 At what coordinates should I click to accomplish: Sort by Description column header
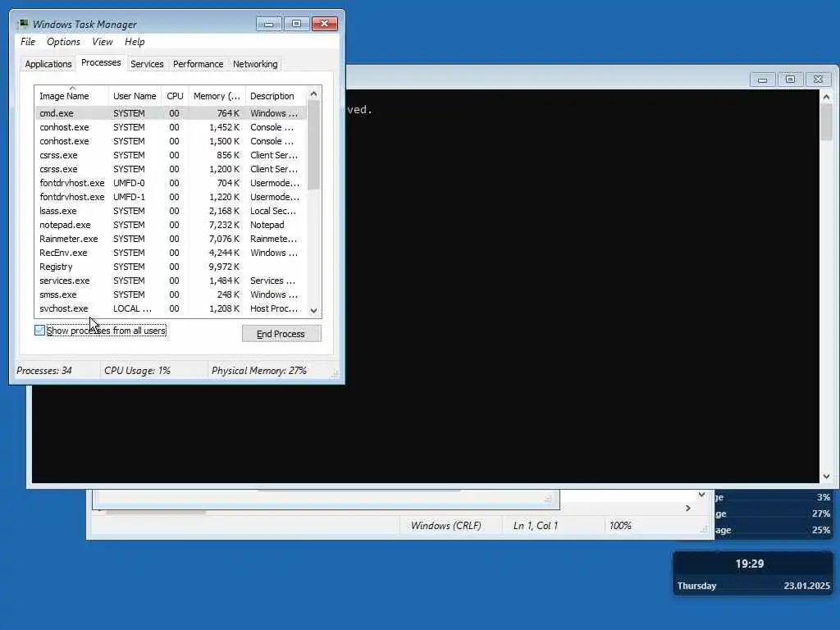point(276,96)
